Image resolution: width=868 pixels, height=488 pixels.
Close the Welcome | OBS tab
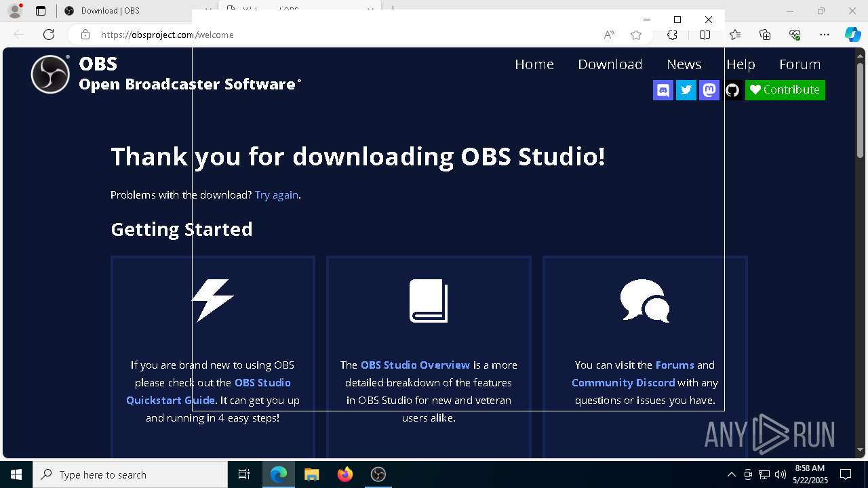[x=370, y=10]
